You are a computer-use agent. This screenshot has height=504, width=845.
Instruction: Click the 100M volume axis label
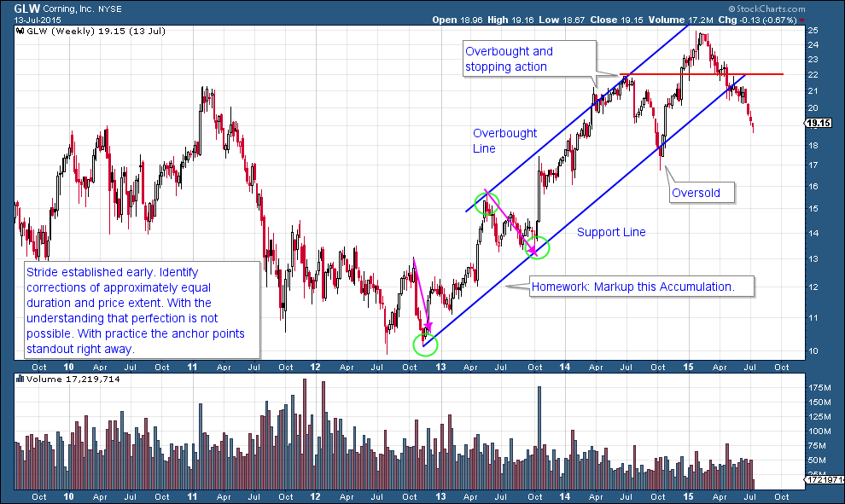pyautogui.click(x=819, y=432)
